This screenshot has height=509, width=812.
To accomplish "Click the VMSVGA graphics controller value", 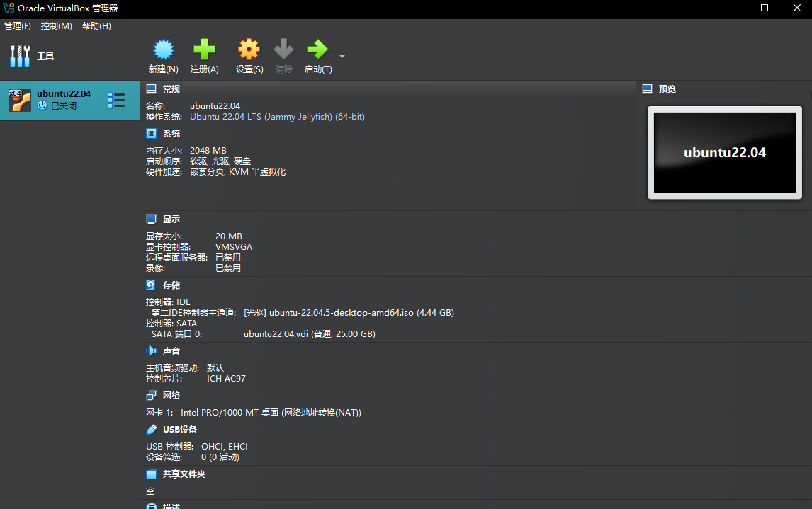I will [x=234, y=247].
